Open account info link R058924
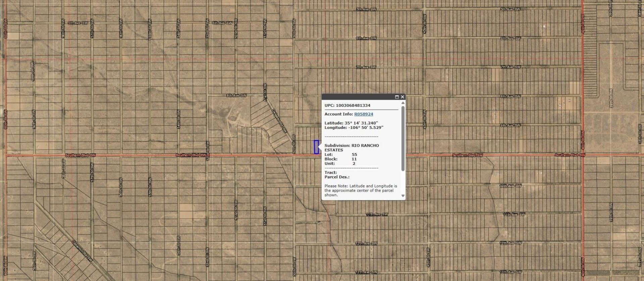The image size is (644, 281). pos(364,114)
